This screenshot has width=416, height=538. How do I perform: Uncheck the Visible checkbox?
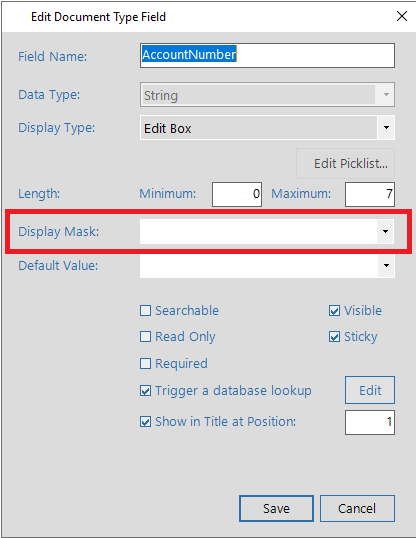(x=334, y=311)
